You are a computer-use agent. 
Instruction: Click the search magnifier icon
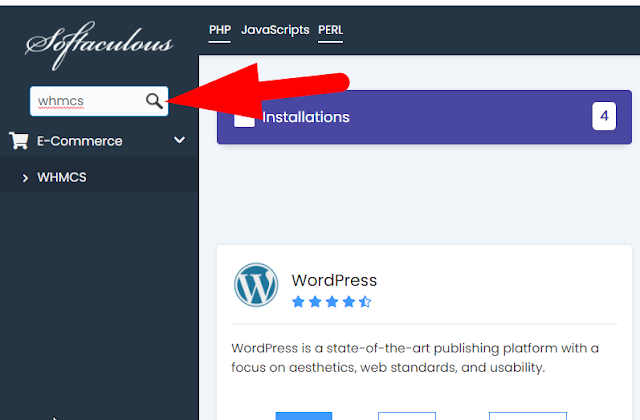click(x=154, y=100)
